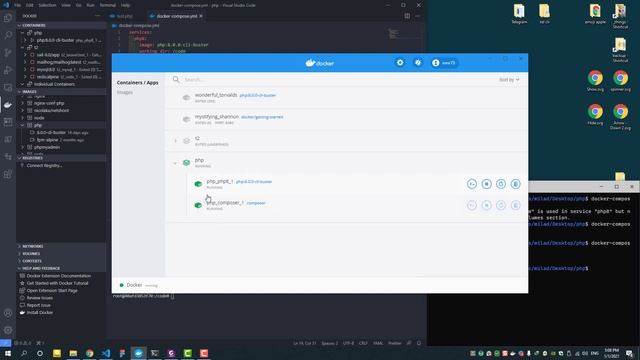
Task: Open the Docker troubleshoot bug icon
Action: coord(418,63)
